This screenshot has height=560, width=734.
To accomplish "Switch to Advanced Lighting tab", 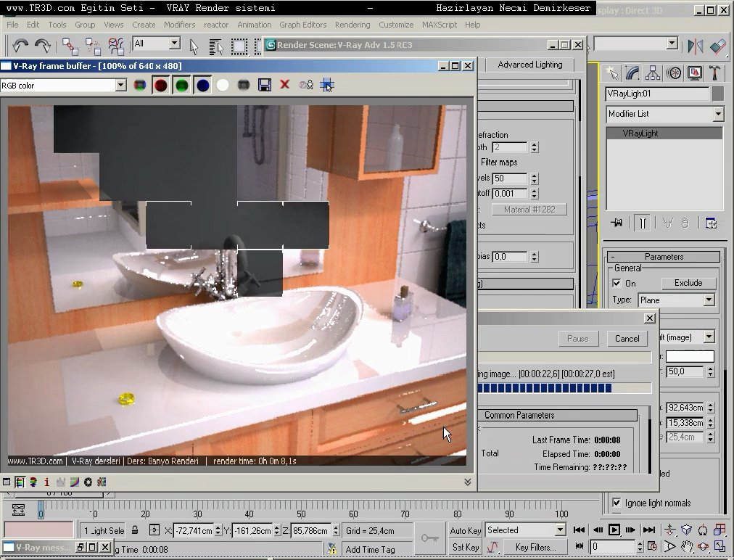I will tap(530, 65).
